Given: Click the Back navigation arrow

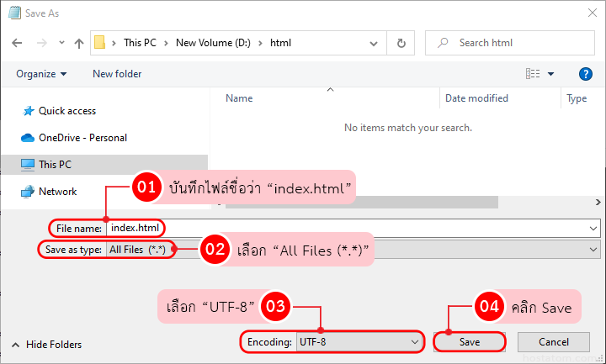Looking at the screenshot, I should click(x=18, y=43).
